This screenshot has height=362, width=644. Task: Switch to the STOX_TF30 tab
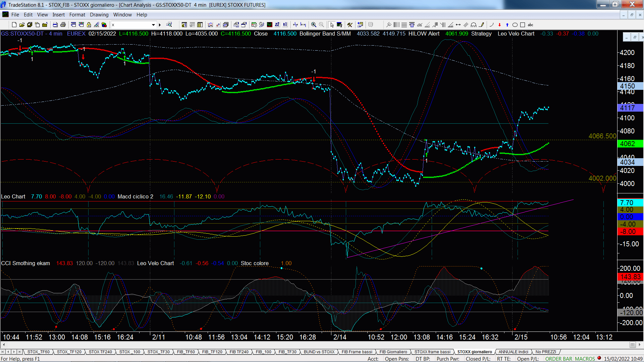[x=158, y=352]
